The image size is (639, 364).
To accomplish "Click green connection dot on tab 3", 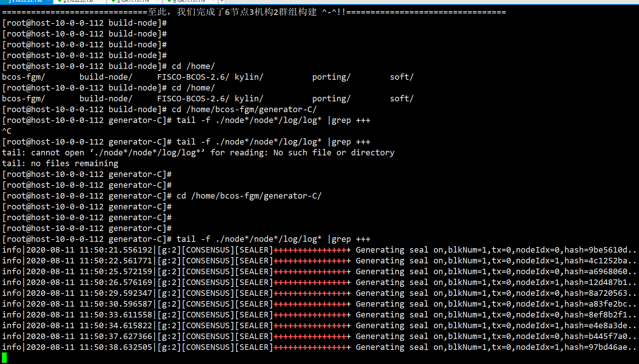I will coord(113,1).
